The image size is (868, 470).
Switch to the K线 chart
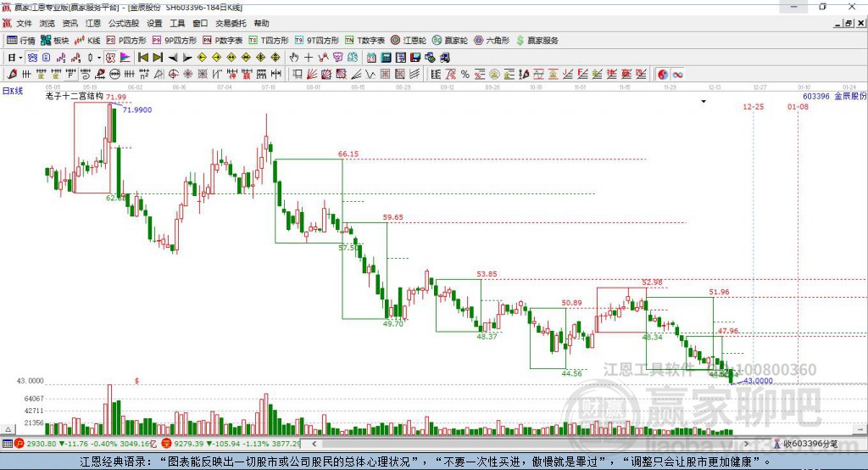87,41
